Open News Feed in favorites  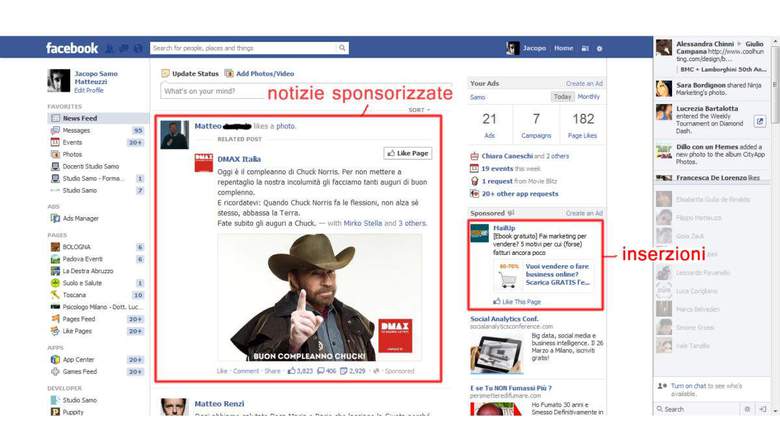pos(98,118)
